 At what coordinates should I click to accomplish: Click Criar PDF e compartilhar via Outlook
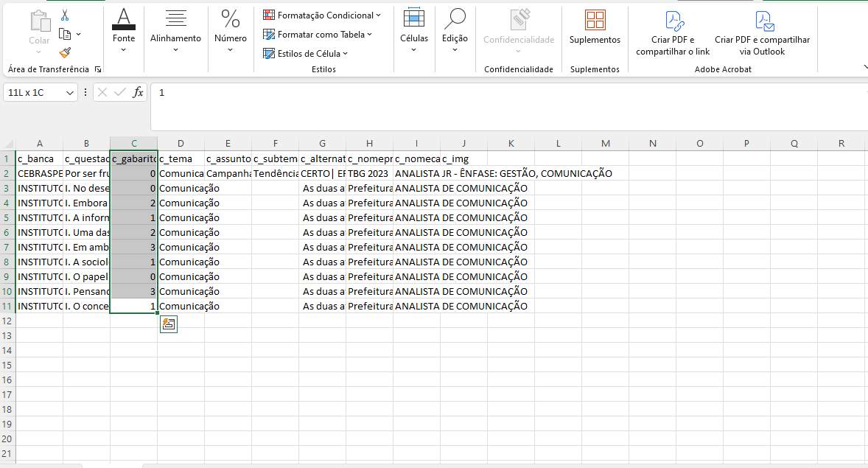click(763, 33)
